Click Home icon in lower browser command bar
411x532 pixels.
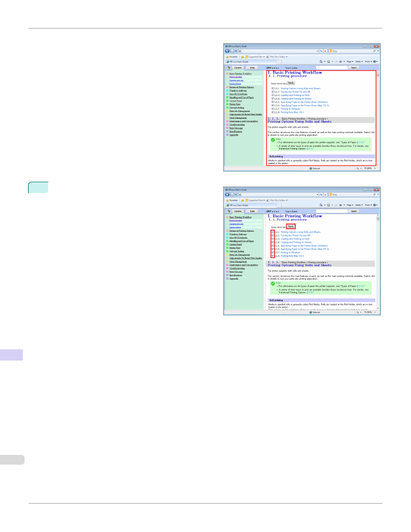pos(321,205)
